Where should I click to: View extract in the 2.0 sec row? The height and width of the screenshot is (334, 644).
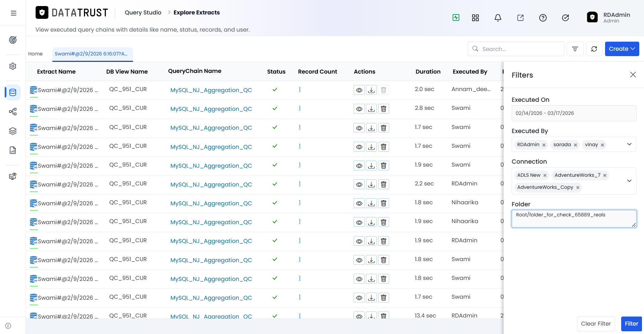pyautogui.click(x=359, y=90)
